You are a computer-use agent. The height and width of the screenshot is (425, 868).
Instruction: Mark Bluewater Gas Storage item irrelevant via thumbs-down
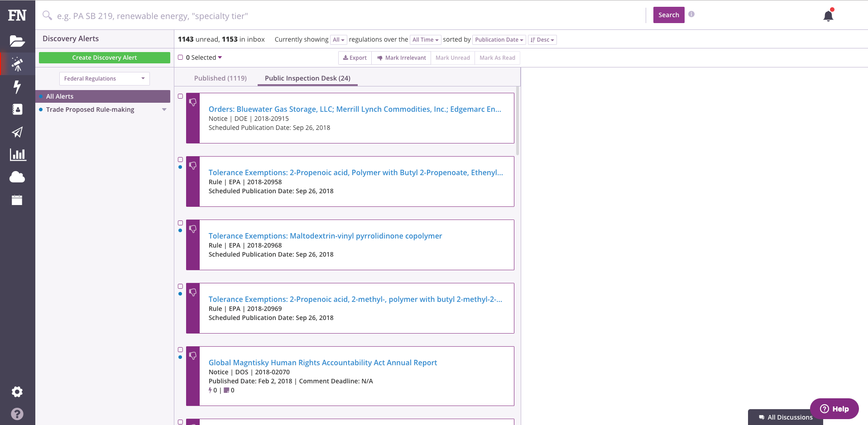193,102
